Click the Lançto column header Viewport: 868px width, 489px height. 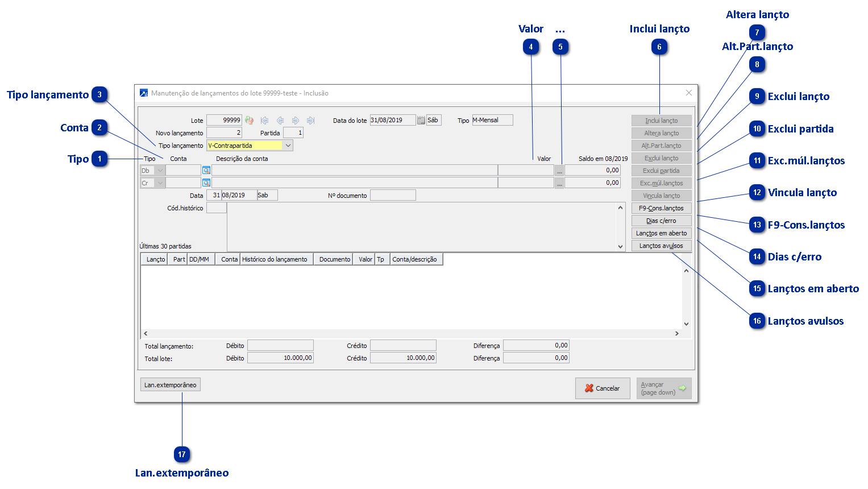click(x=154, y=259)
